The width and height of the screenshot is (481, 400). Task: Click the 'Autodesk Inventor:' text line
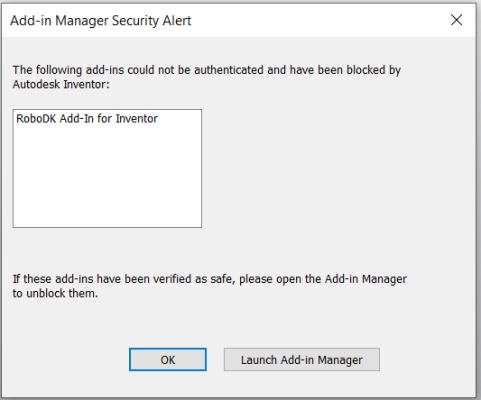61,84
